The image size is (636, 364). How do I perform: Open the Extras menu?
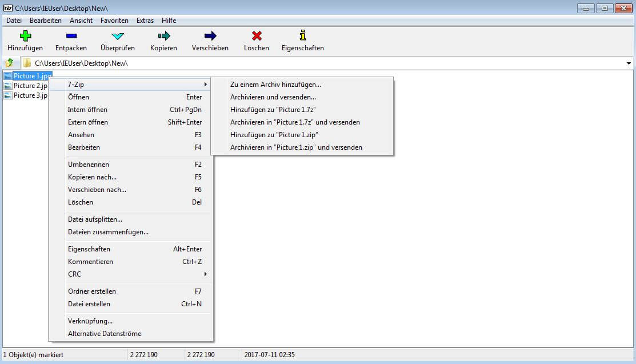pos(145,21)
